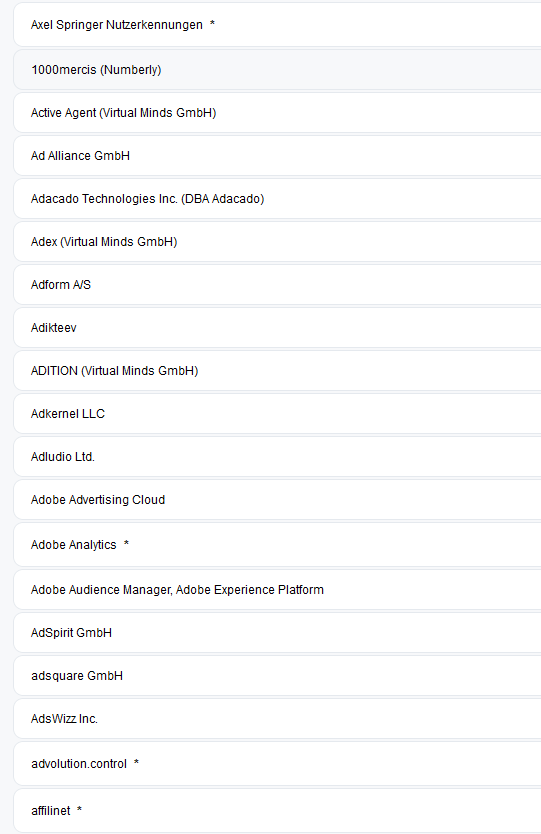Screen dimensions: 541x834
Task: Click the asterisk next to Adobe Analytics
Action: [126, 544]
